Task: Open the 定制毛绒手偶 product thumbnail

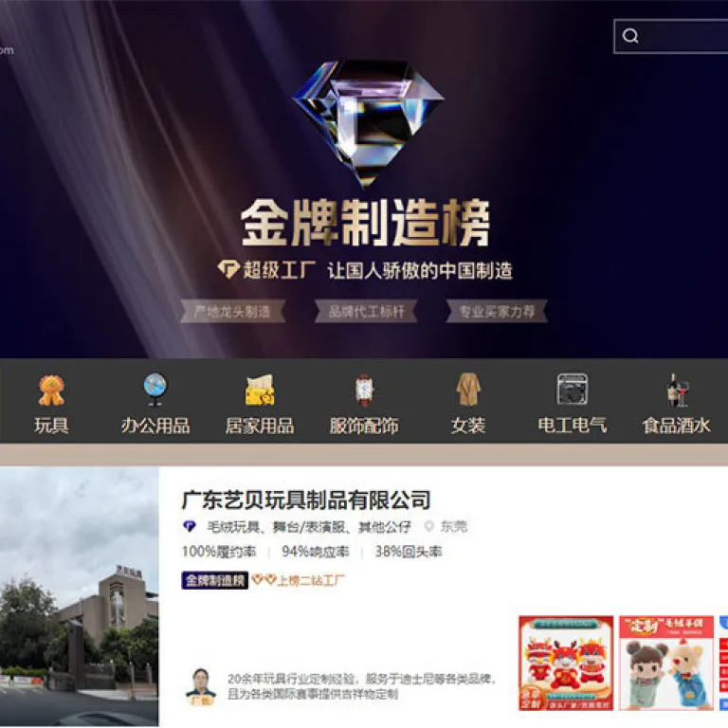Action: point(666,663)
